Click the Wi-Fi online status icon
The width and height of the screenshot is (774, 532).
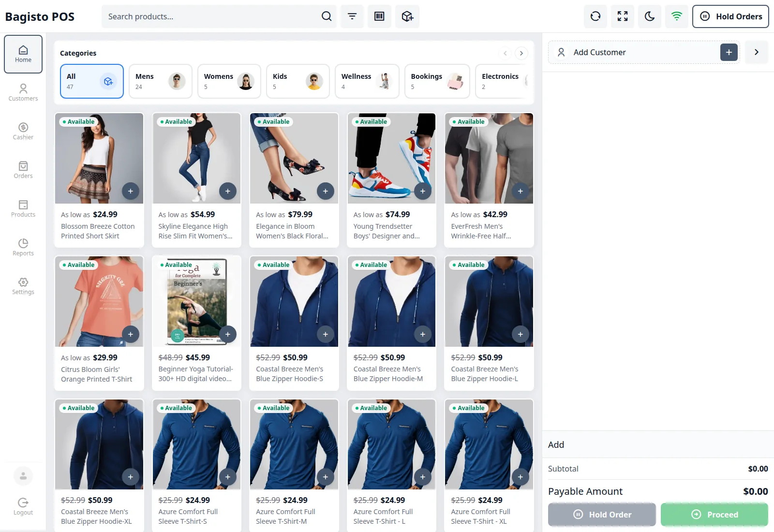point(677,16)
